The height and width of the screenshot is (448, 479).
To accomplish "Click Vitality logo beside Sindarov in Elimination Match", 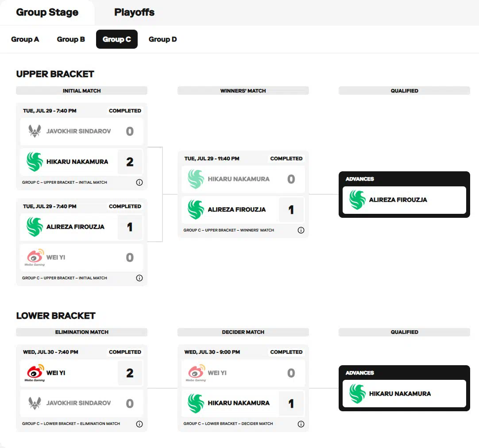I will point(35,403).
